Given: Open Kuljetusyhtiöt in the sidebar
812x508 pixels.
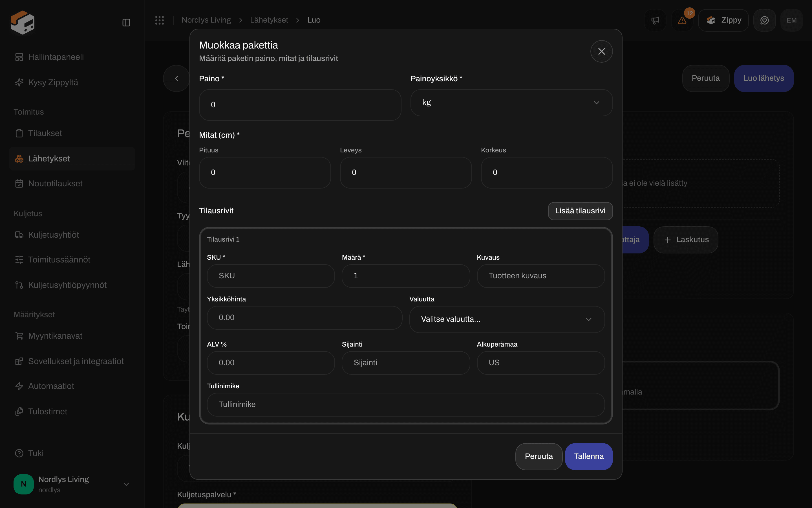Looking at the screenshot, I should point(72,235).
